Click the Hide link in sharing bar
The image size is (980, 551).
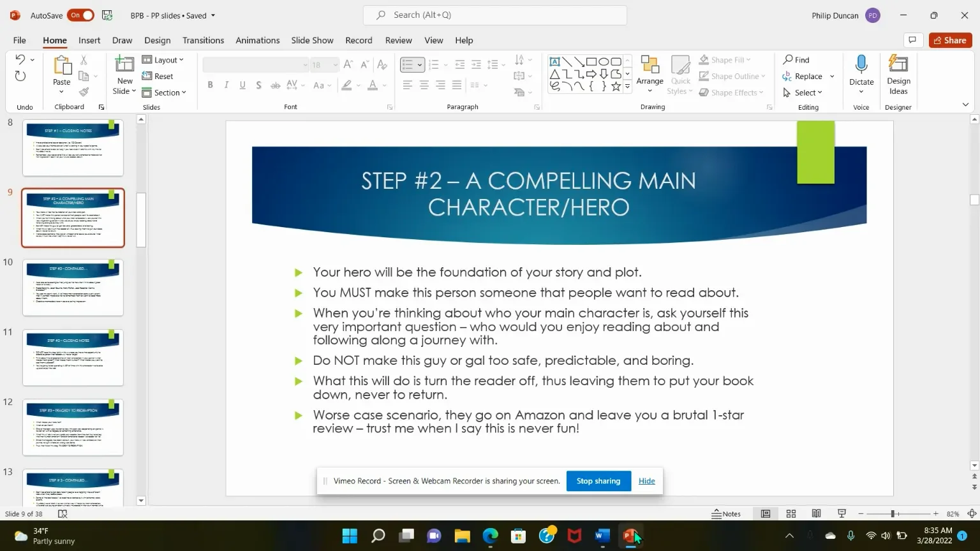(646, 481)
